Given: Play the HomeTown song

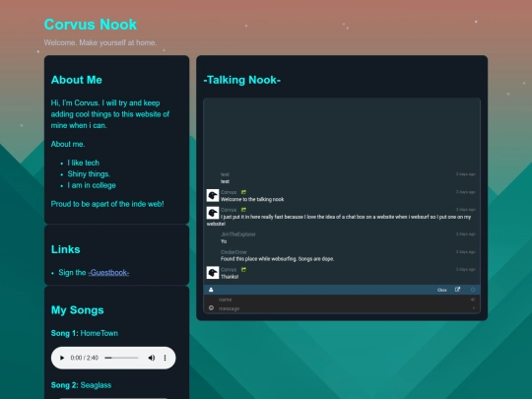Looking at the screenshot, I should click(62, 358).
